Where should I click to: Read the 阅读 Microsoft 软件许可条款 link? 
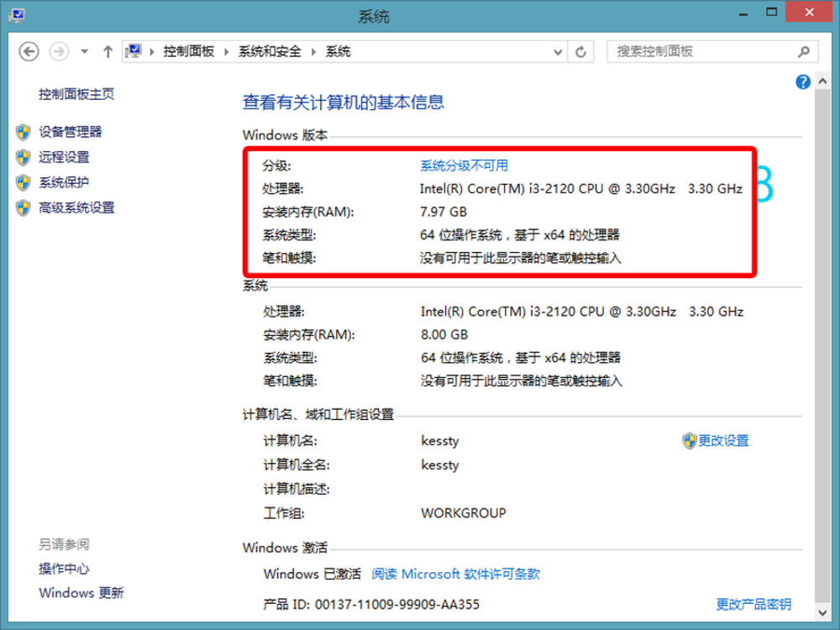point(456,575)
